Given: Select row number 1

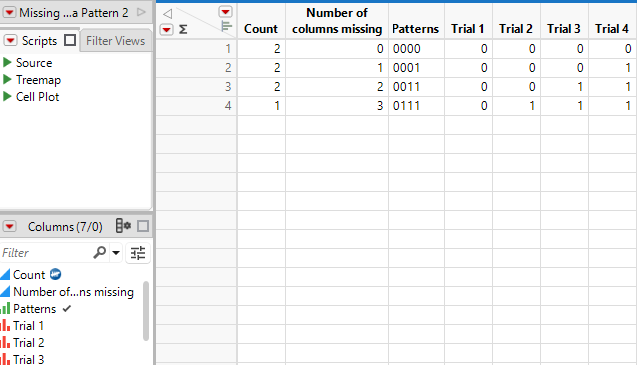Looking at the screenshot, I should click(197, 49).
